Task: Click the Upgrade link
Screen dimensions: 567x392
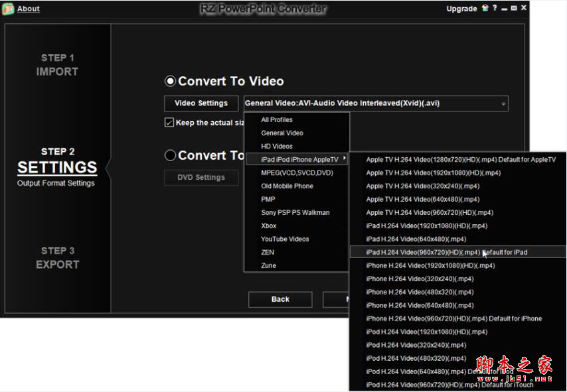Action: [x=461, y=9]
